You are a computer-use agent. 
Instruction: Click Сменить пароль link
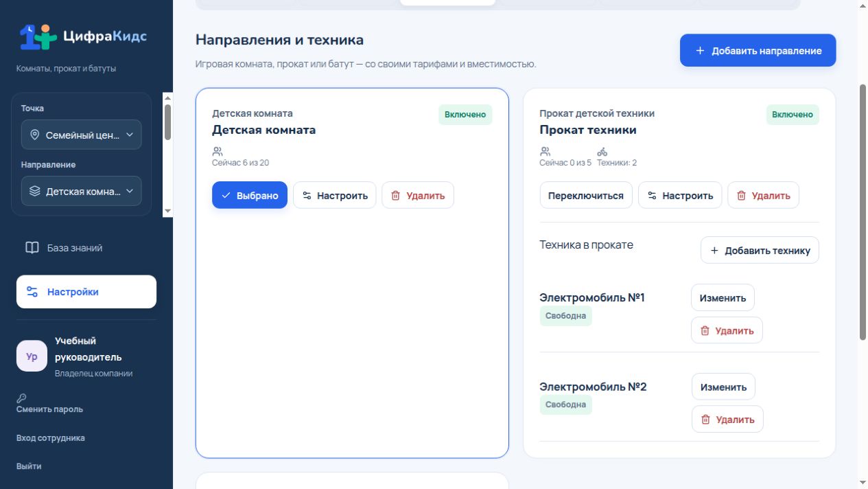[49, 409]
